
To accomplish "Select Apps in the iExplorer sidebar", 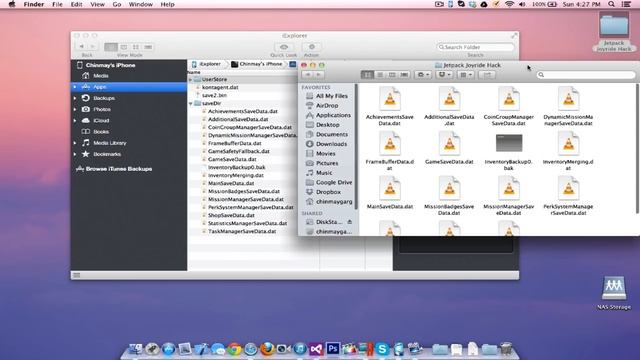I will 129,87.
